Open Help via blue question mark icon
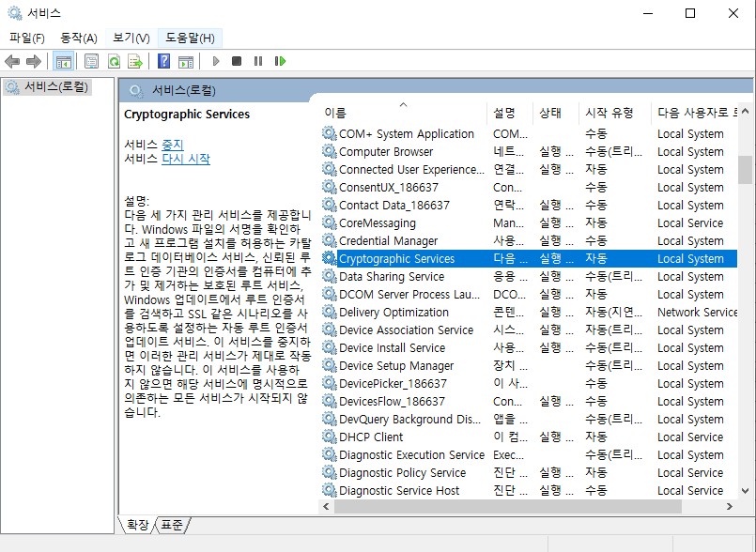 (163, 61)
